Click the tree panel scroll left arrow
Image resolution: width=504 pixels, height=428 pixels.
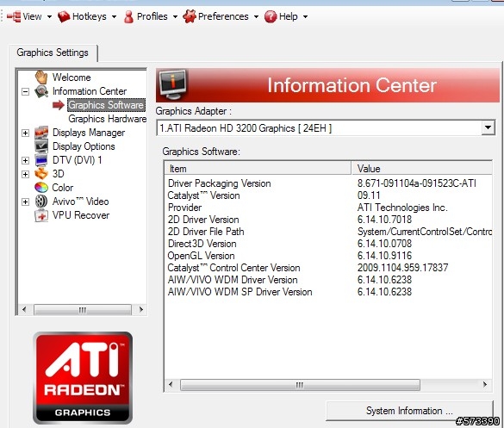[x=24, y=310]
